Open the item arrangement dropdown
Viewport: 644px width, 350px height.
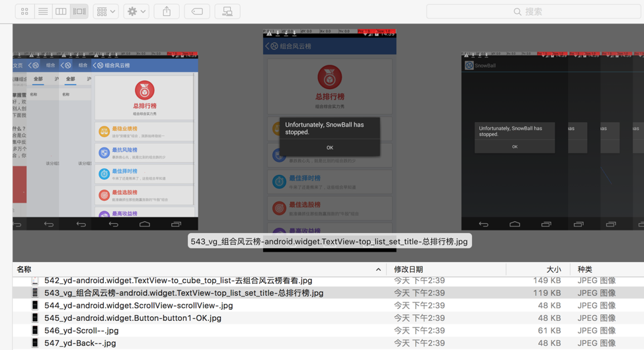(106, 11)
